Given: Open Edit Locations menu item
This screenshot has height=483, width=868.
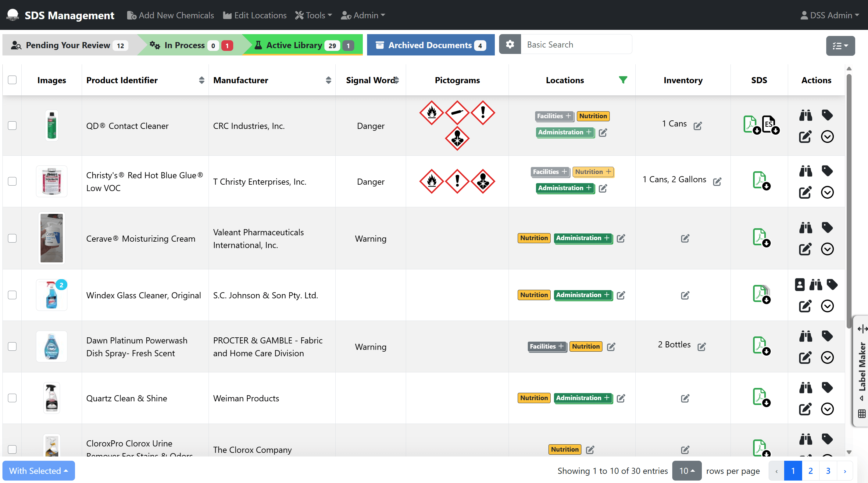Looking at the screenshot, I should pos(255,15).
